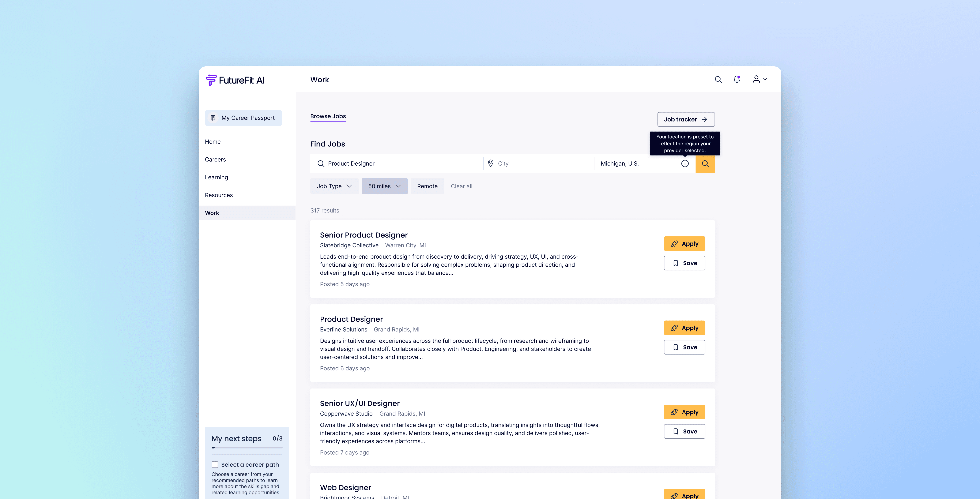Click the FutureFit AI logo
The height and width of the screenshot is (499, 980).
pyautogui.click(x=235, y=80)
